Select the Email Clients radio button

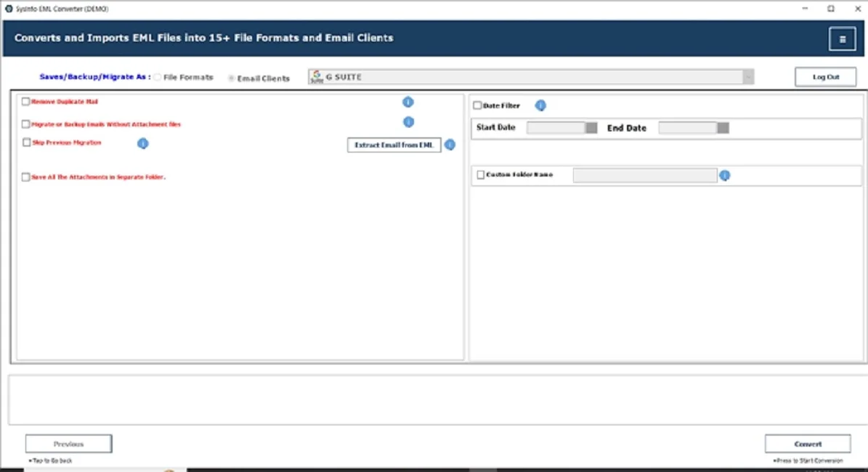pos(232,78)
